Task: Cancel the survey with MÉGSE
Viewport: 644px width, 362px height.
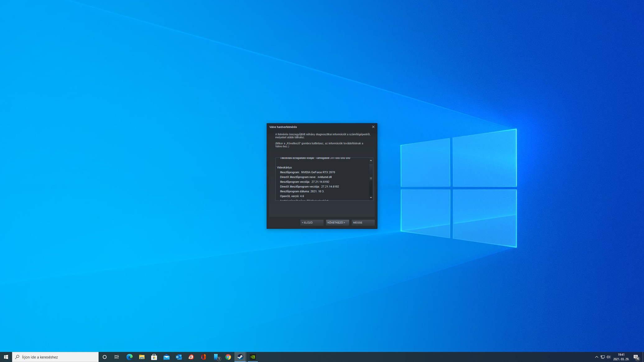Action: point(363,222)
